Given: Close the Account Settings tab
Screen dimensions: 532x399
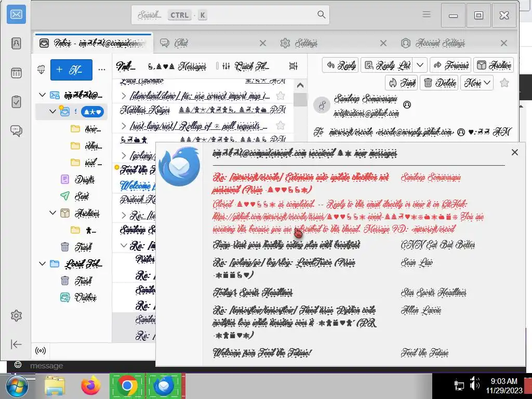Looking at the screenshot, I should pos(504,43).
